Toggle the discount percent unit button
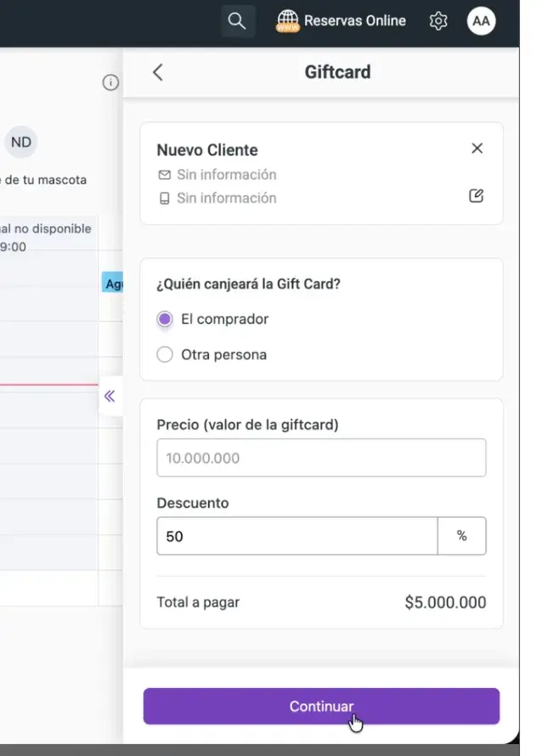Screen dimensions: 537x756 pos(461,536)
